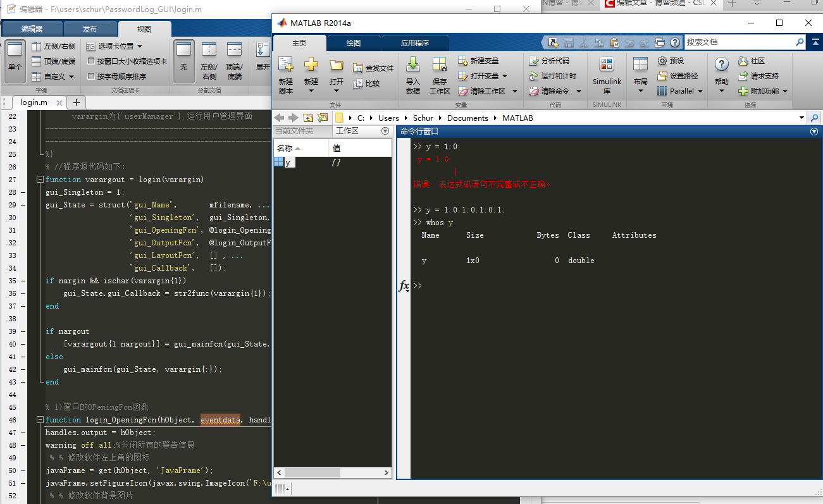Click the 打开 folder icon in MATLAB
Image resolution: width=823 pixels, height=504 pixels.
pos(337,66)
